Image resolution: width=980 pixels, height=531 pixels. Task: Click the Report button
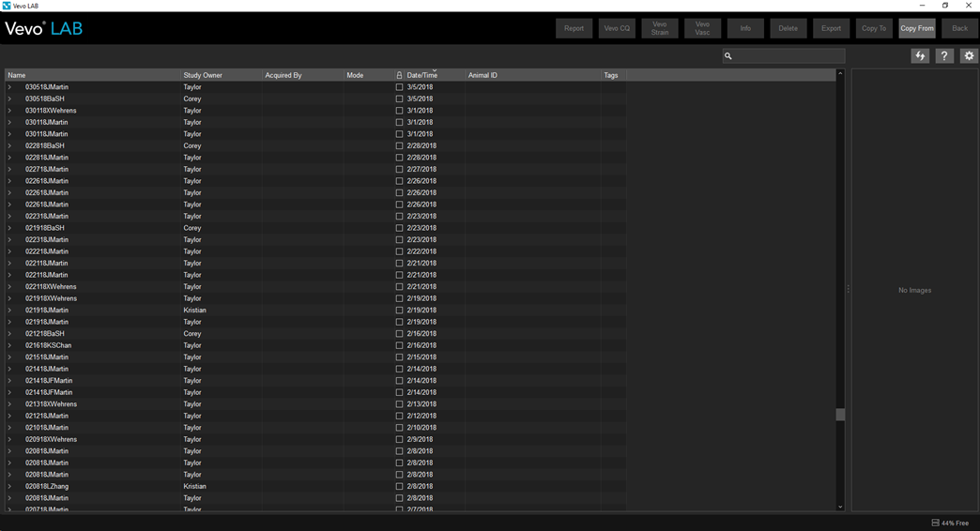[574, 28]
